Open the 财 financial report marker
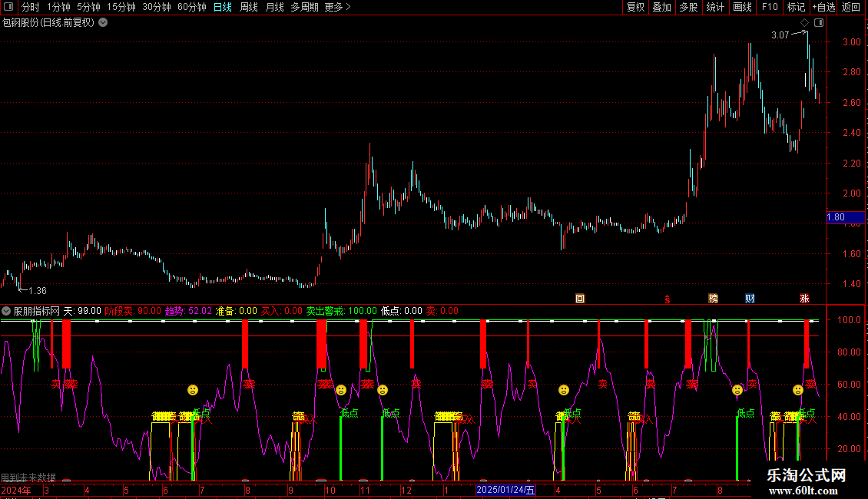868x499 pixels. click(x=750, y=298)
